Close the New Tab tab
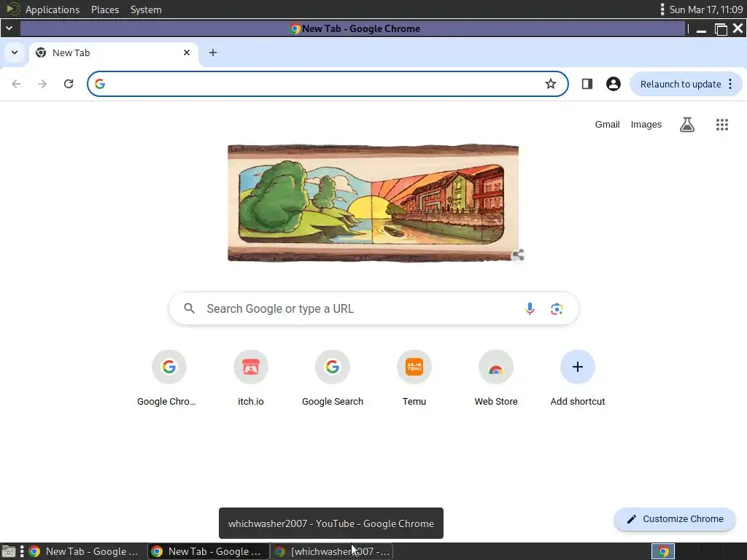The height and width of the screenshot is (560, 747). tap(187, 52)
